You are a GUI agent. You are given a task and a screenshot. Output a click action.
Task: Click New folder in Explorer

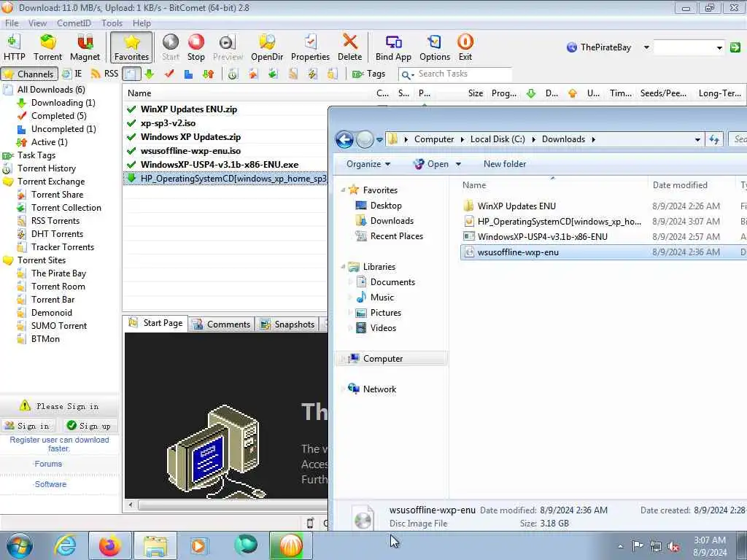(505, 164)
